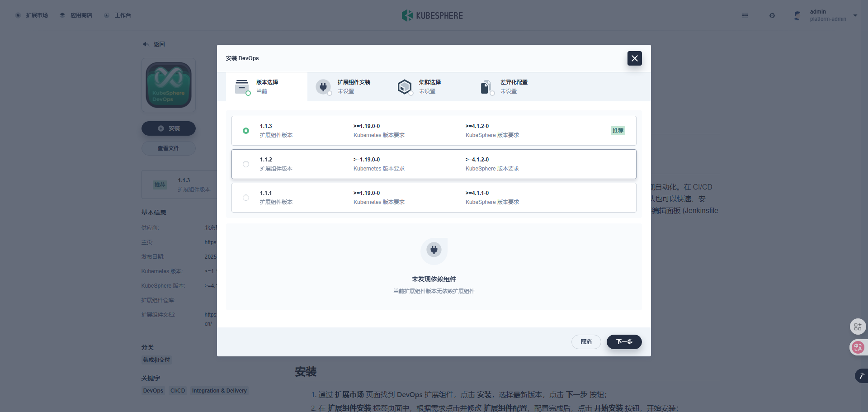868x412 pixels.
Task: Select the 集群选择 step tab
Action: click(429, 87)
